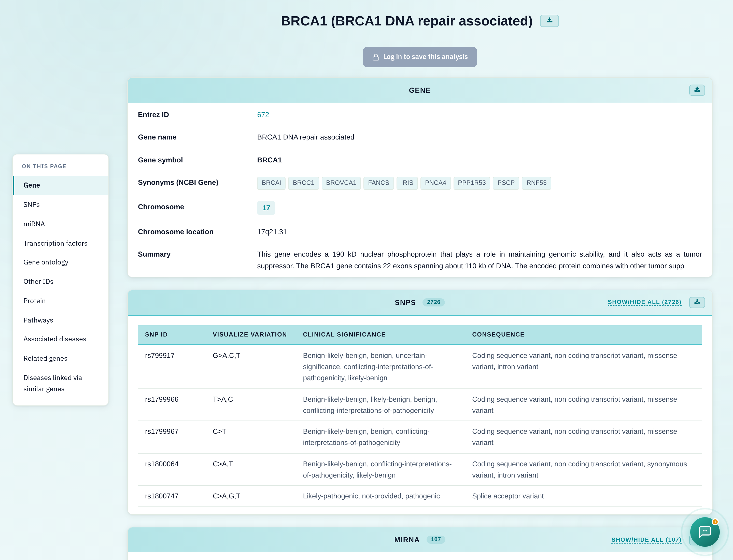Select SNP rs1800747 row ID
This screenshot has height=560, width=733.
tap(162, 496)
